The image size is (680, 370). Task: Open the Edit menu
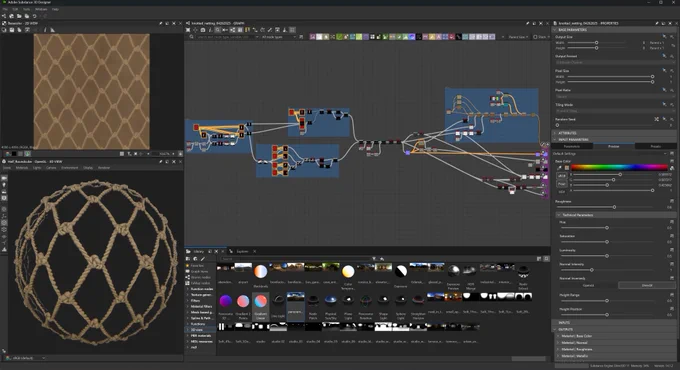(16, 9)
